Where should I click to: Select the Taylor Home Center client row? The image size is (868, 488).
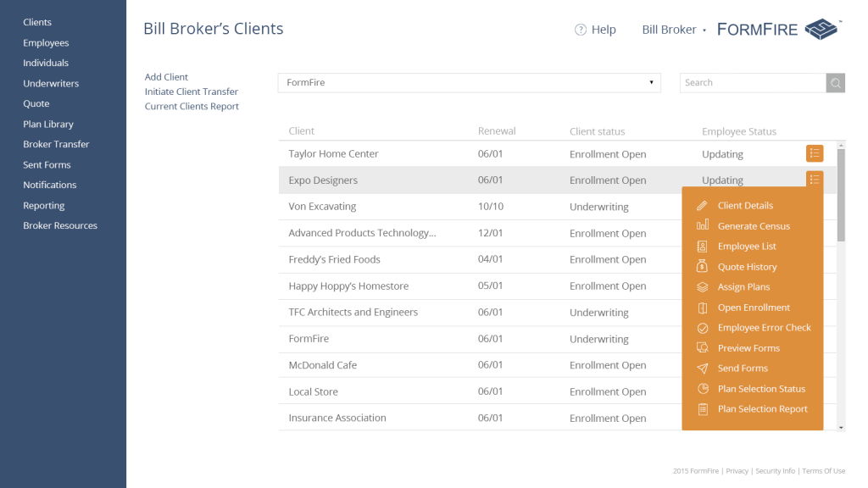(558, 154)
